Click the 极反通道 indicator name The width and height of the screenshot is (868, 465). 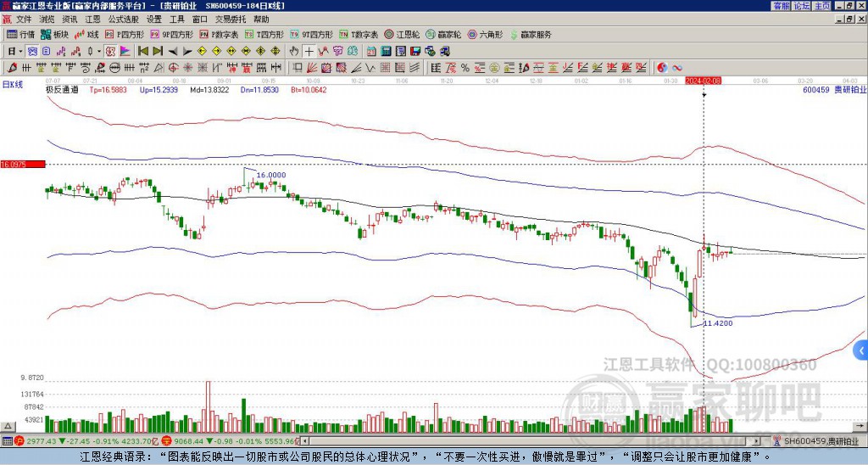[x=62, y=89]
